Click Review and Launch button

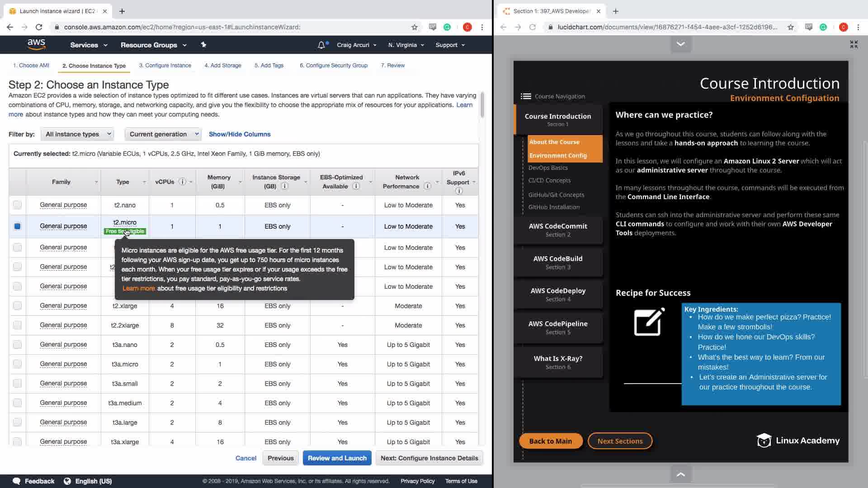pyautogui.click(x=337, y=458)
